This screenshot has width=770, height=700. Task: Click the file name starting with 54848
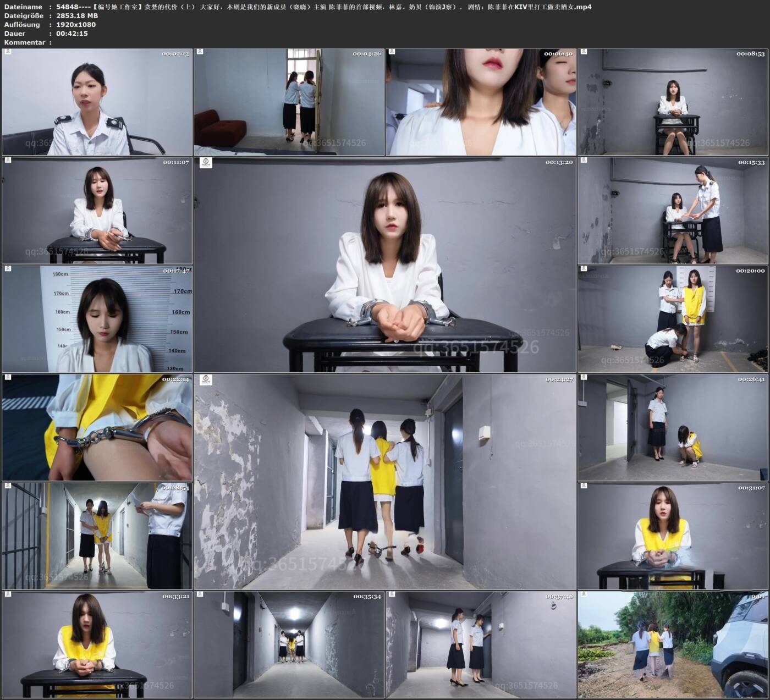point(324,7)
